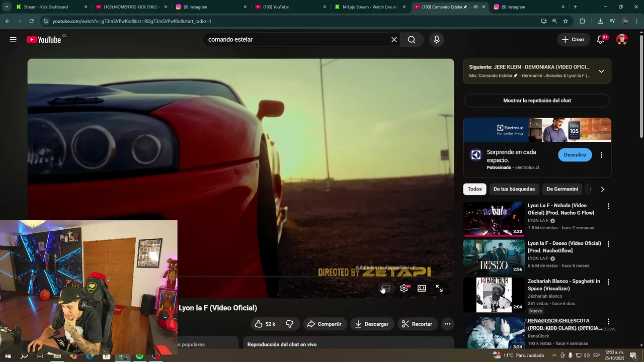Open the browser media controls icon
This screenshot has width=644, height=362.
point(612,21)
